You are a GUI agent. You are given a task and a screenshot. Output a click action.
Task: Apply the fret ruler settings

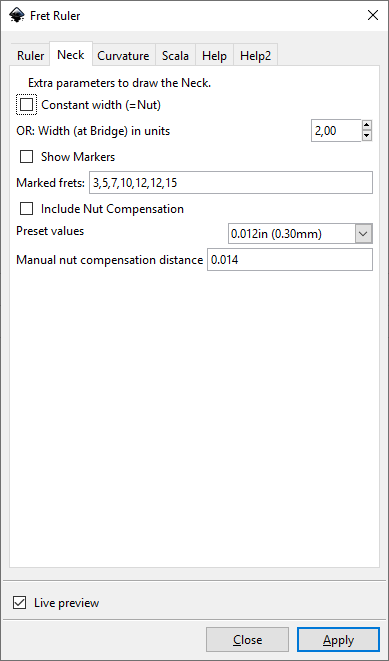(338, 640)
